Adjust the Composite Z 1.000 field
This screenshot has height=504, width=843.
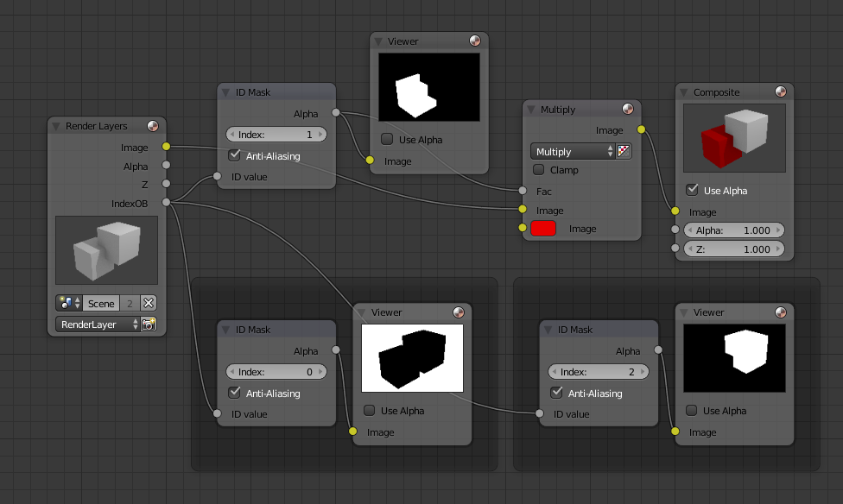click(734, 249)
